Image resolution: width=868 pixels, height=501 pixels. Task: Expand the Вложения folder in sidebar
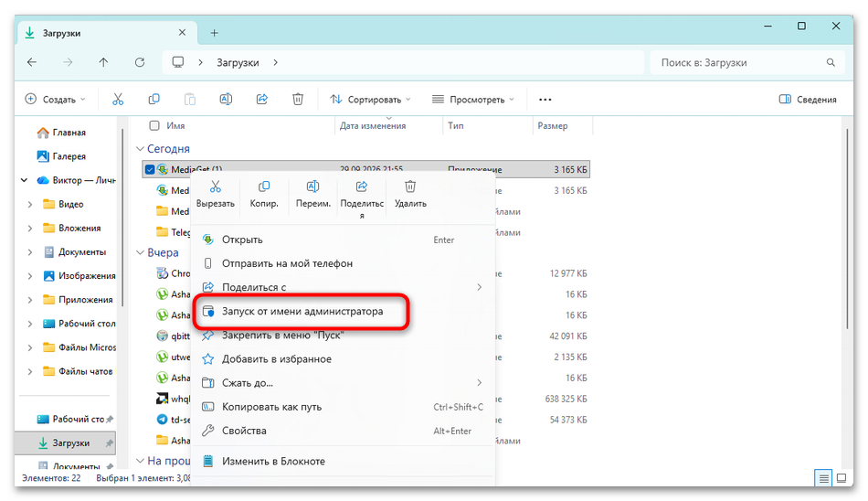point(30,229)
